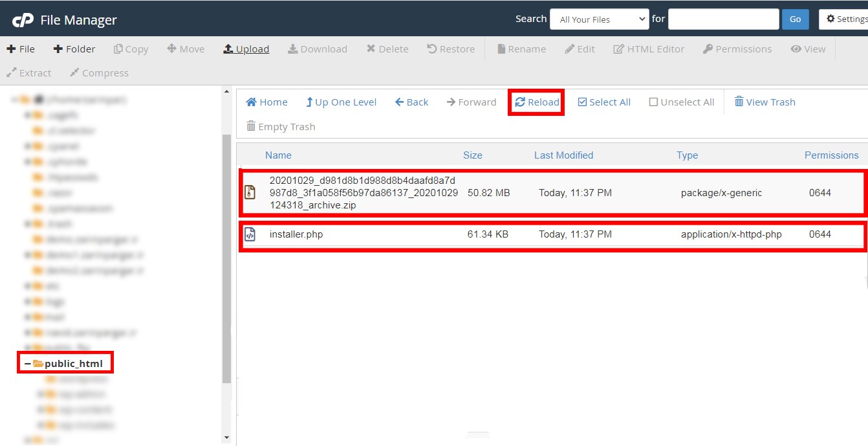Go to Home directory
This screenshot has height=446, width=868.
[x=266, y=102]
